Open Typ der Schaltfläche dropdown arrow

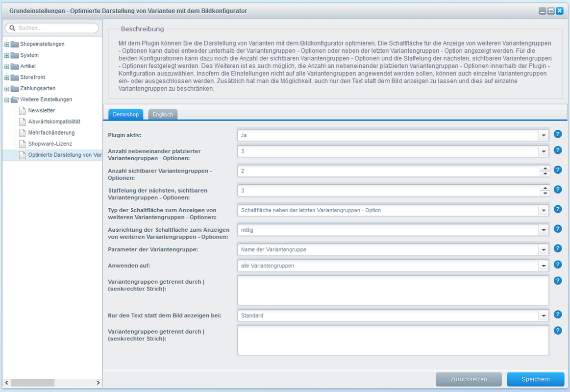tap(544, 210)
